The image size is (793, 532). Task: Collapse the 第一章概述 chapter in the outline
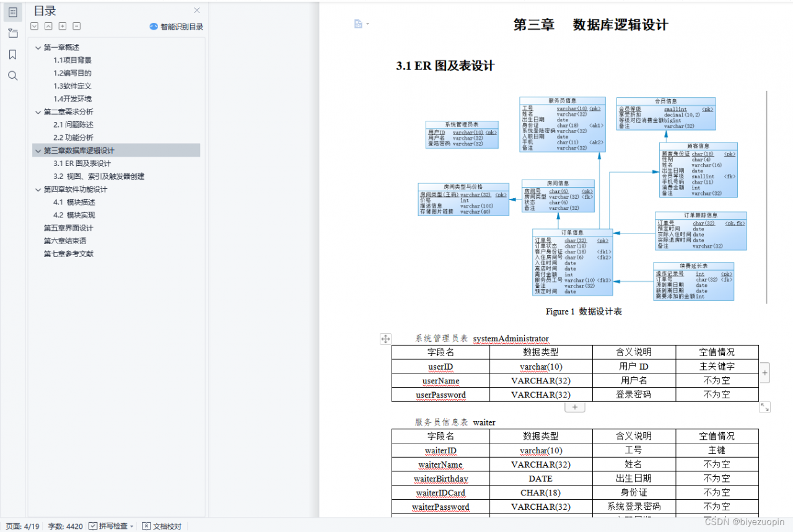tap(38, 46)
